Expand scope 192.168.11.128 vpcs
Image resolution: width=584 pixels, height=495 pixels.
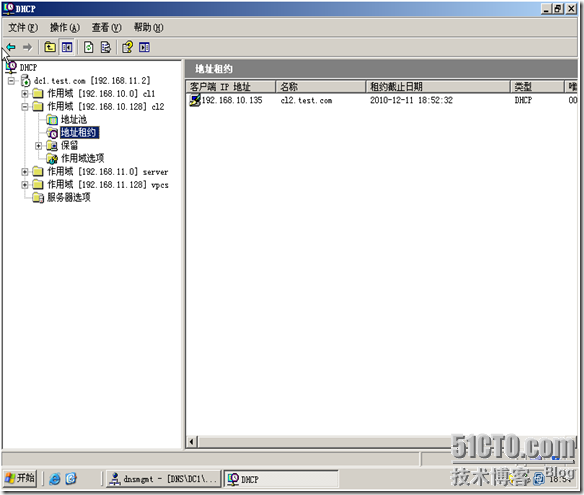tap(25, 185)
